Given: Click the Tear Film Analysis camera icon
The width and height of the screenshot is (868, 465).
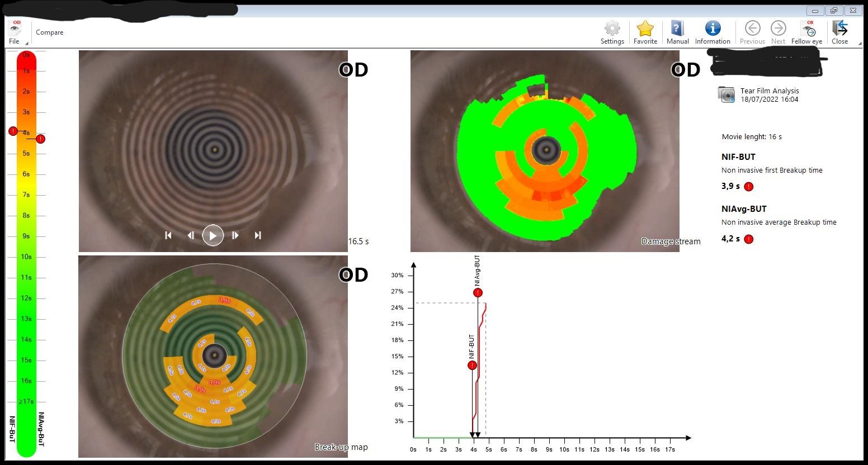Looking at the screenshot, I should pyautogui.click(x=727, y=95).
